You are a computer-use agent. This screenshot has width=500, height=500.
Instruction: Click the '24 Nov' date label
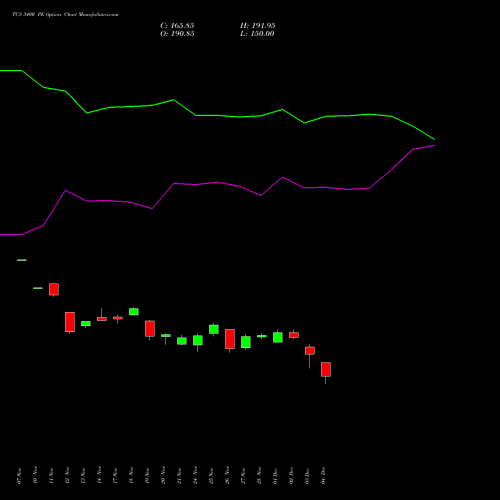pyautogui.click(x=195, y=476)
